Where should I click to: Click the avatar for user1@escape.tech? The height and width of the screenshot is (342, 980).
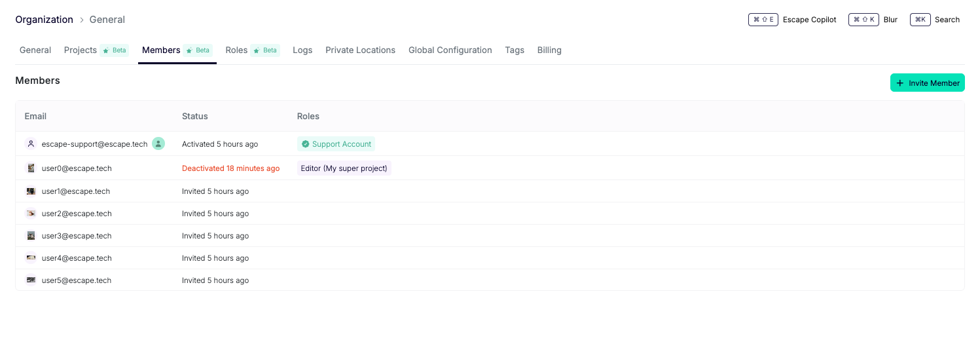point(31,191)
